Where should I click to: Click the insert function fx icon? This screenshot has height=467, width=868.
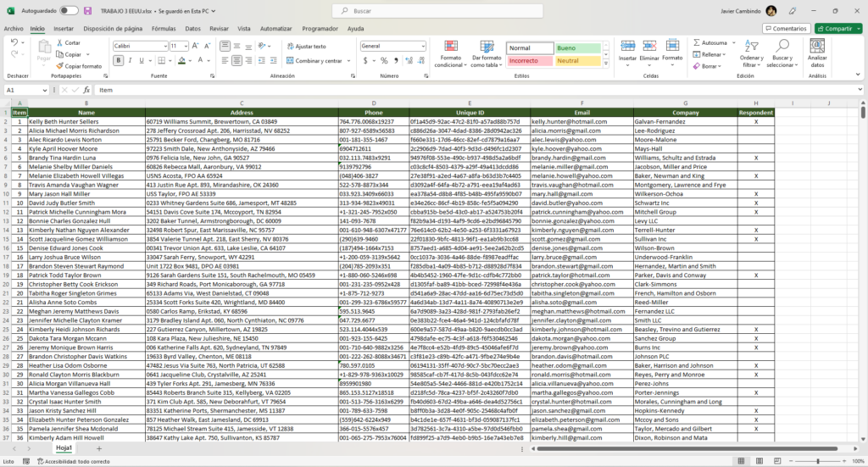[x=86, y=90]
